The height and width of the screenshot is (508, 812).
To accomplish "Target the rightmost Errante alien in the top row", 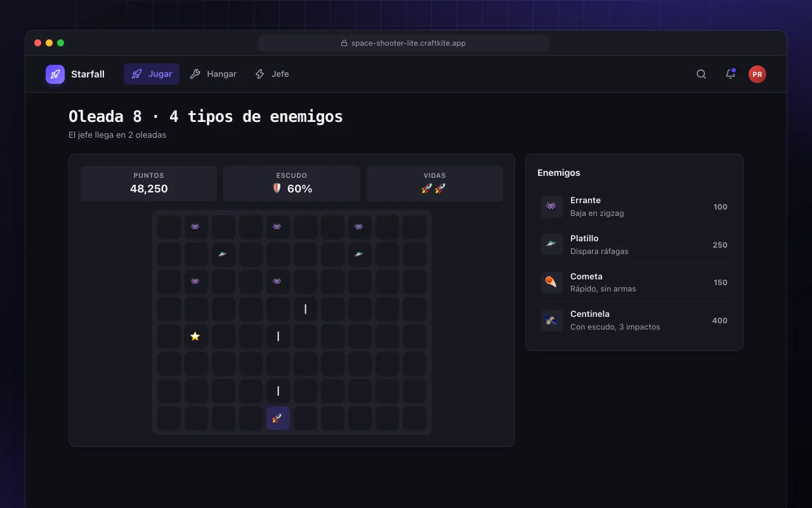I will coord(359,227).
